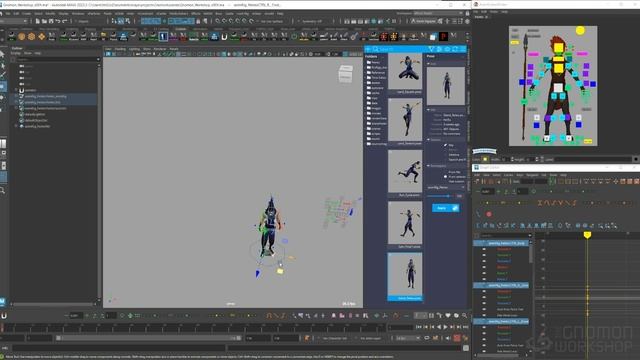Screen dimensions: 640x360
Task: Select the 'From selection' namespace radio option
Action: 445,177
